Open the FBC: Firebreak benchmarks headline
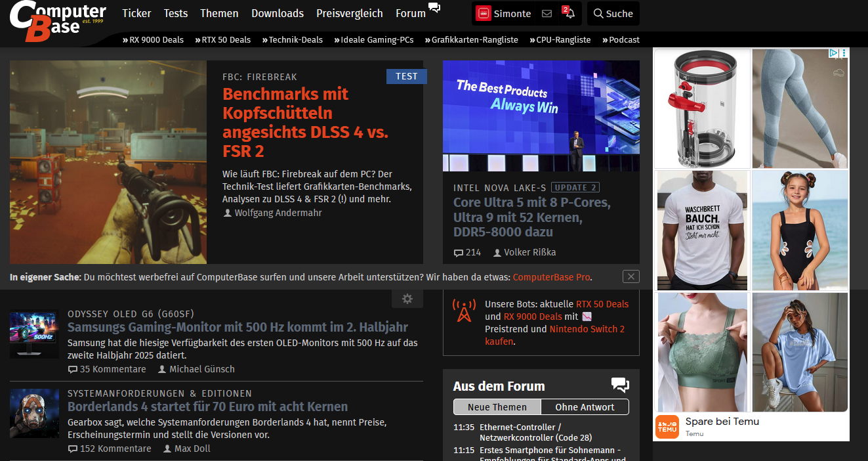Screen dimensions: 868x461 [x=305, y=123]
